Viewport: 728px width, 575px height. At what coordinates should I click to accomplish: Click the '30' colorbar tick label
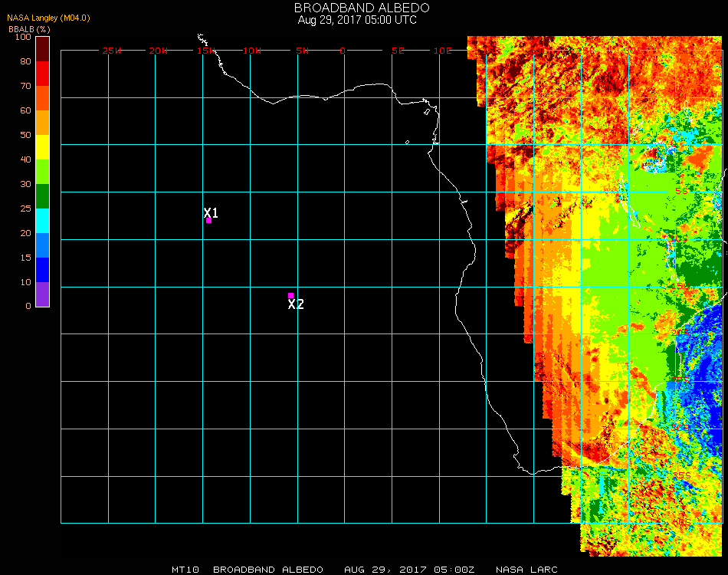(x=25, y=185)
